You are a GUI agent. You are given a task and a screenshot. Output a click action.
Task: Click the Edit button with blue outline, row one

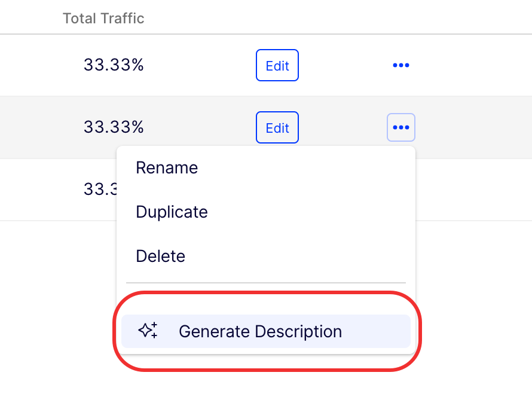pyautogui.click(x=277, y=65)
